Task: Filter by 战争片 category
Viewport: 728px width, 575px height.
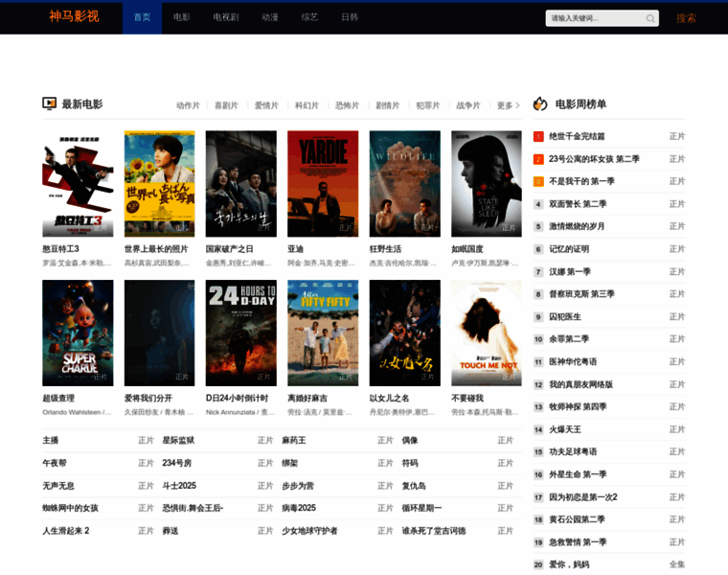Action: (468, 105)
